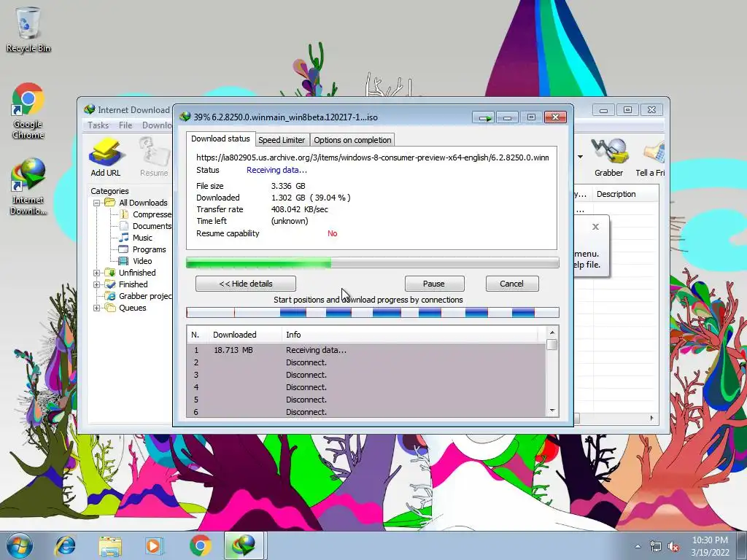The image size is (747, 560).
Task: Click the muted volume tray icon
Action: click(673, 547)
